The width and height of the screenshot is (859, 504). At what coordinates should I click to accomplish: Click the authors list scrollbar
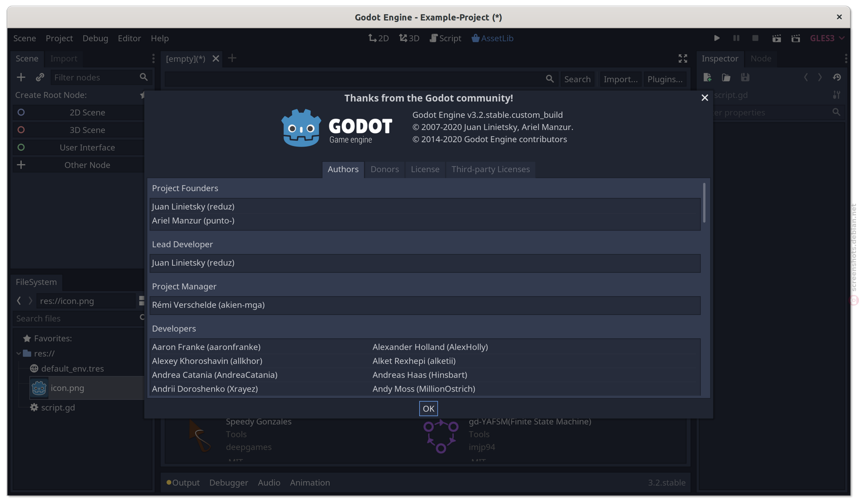704,203
